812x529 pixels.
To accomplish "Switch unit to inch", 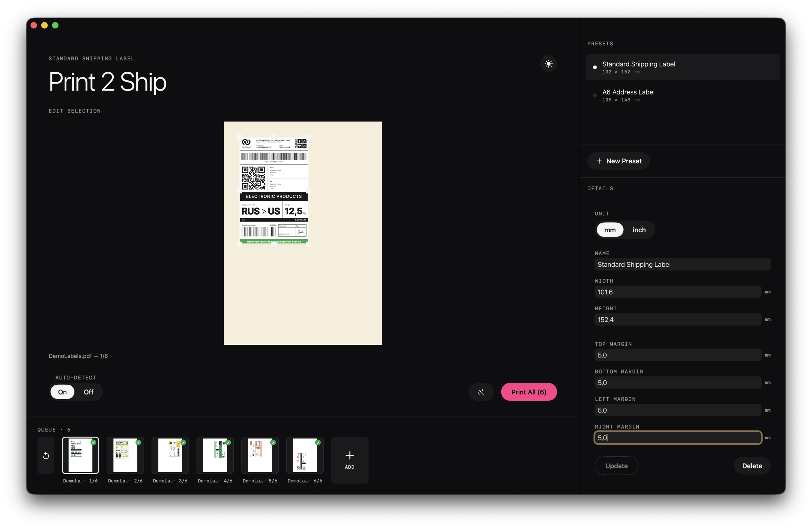I will pos(639,230).
